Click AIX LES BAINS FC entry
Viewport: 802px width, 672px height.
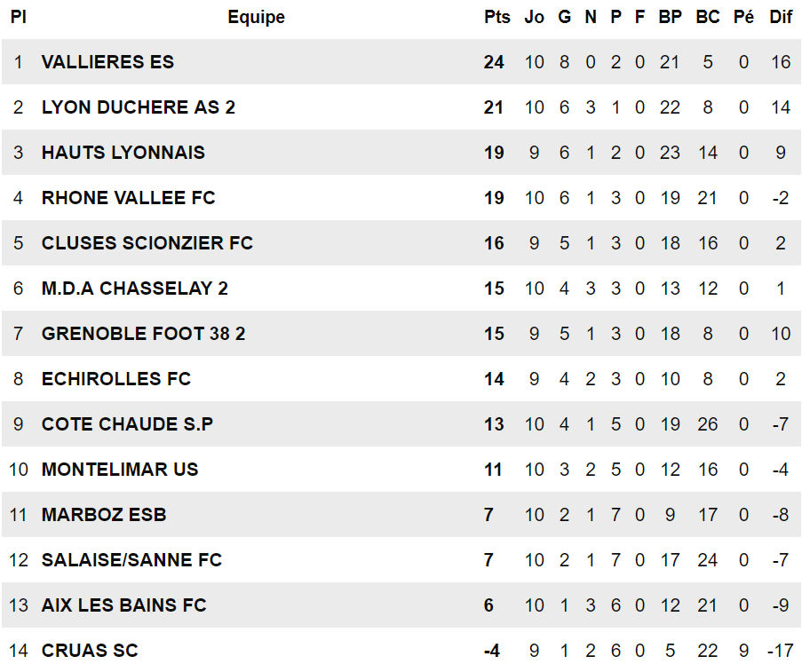click(x=124, y=605)
